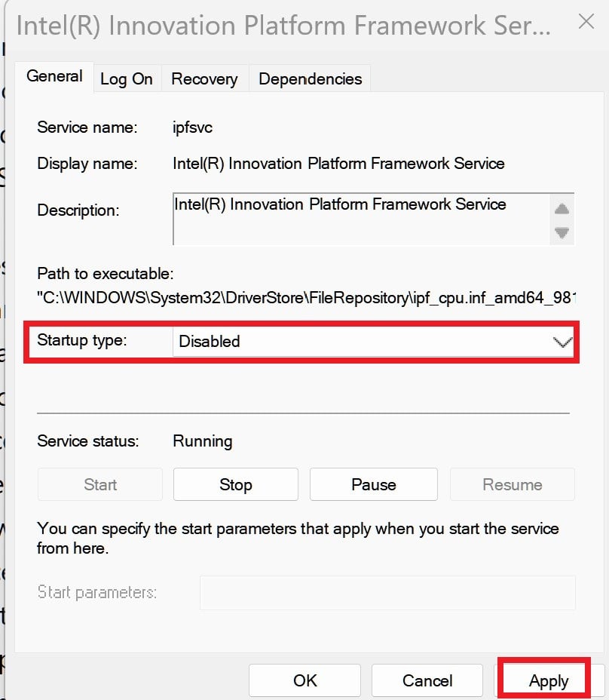This screenshot has width=609, height=700.
Task: Click the dialog title bar text
Action: [x=283, y=26]
